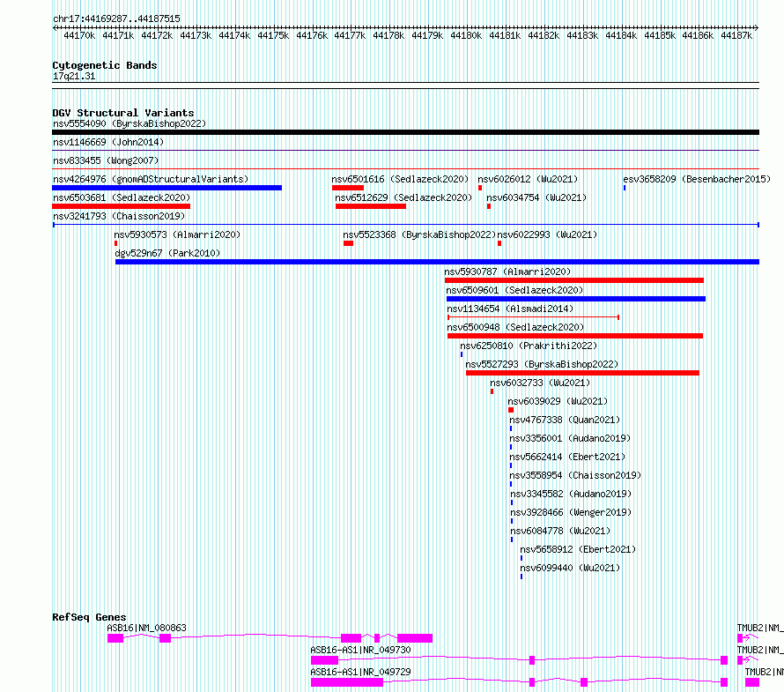Click nsv6512629 (Sedlazeck2020) label
Image resolution: width=784 pixels, height=692 pixels.
(403, 197)
